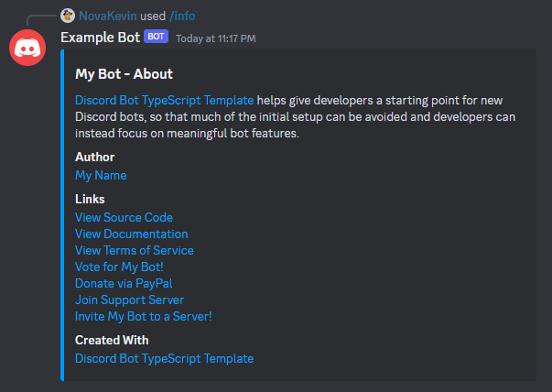Click the message timestamp Today at 11:17 PM

(x=215, y=38)
